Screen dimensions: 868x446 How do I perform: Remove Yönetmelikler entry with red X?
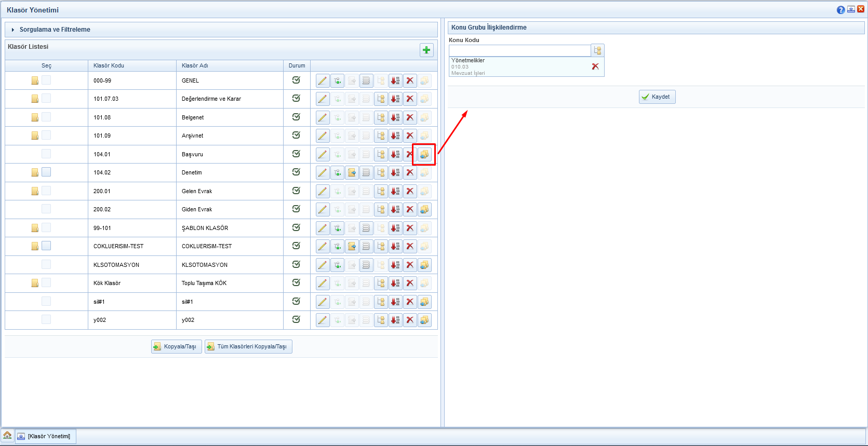(x=595, y=66)
